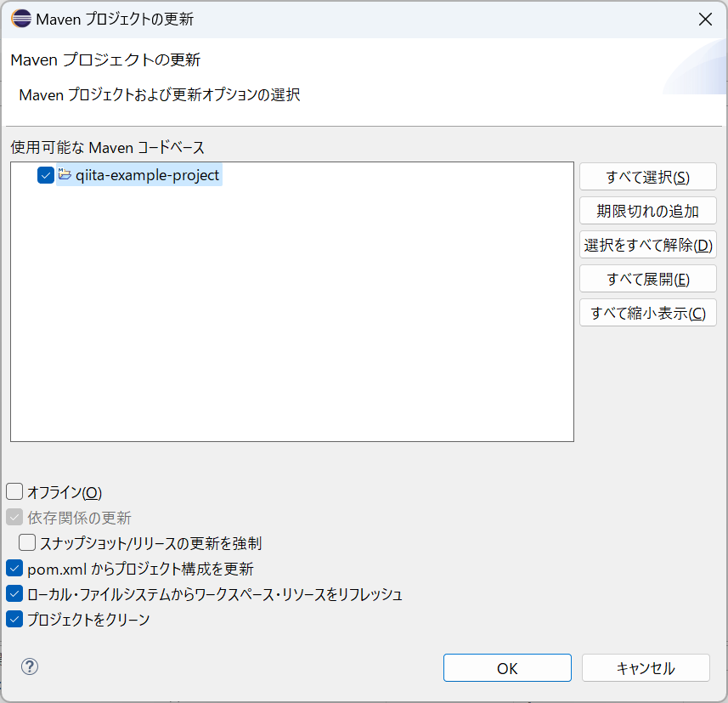The height and width of the screenshot is (703, 728).
Task: Disable the プロジェクトをクリーン option
Action: [x=14, y=619]
